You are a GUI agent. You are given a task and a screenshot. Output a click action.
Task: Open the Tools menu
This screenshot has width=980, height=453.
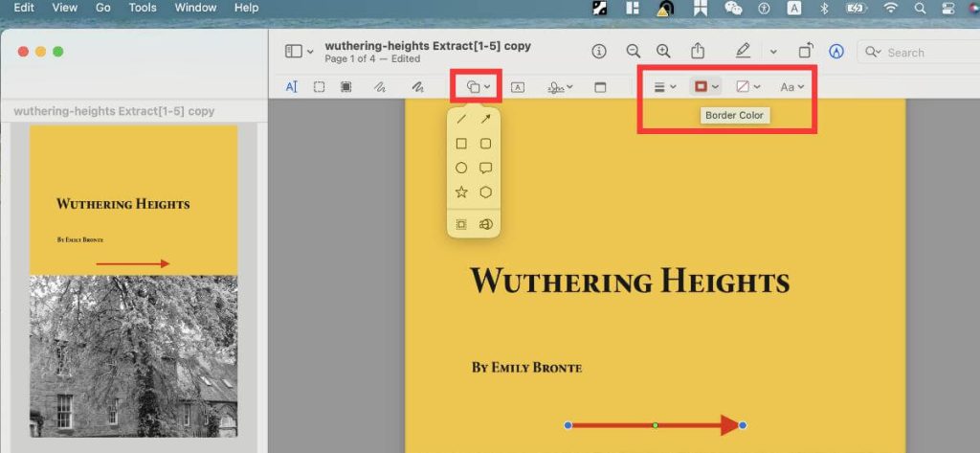click(x=143, y=8)
